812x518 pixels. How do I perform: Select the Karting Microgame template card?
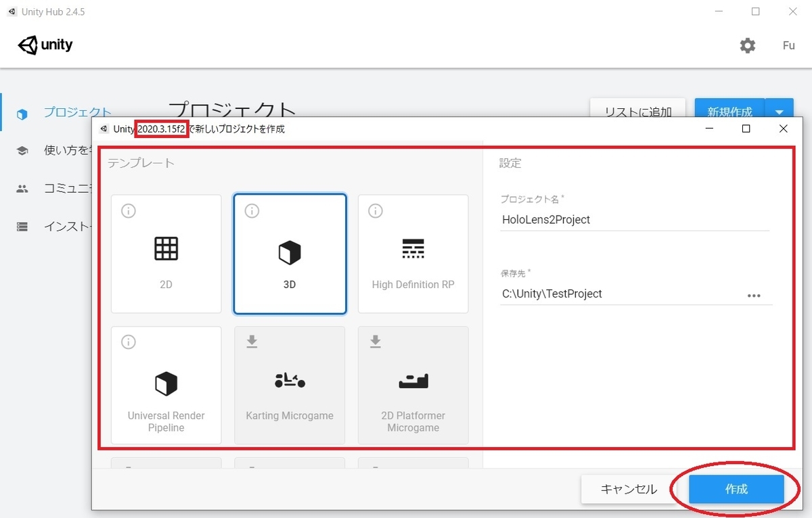pos(290,385)
